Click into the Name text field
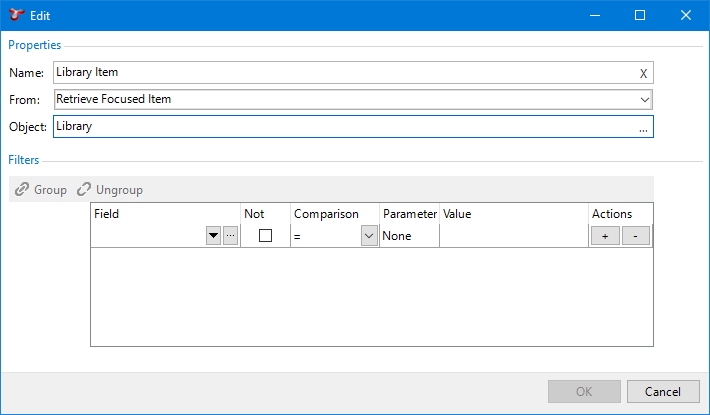Image resolution: width=710 pixels, height=415 pixels. [340, 73]
